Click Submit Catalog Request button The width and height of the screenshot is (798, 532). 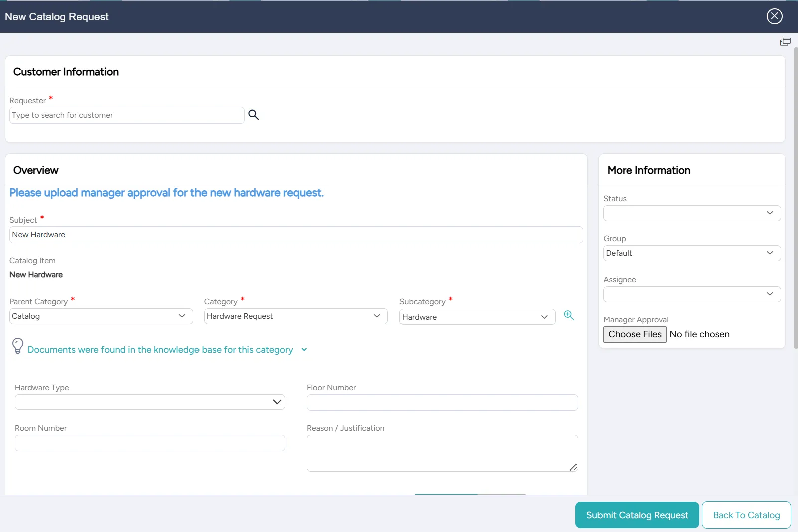click(x=637, y=515)
